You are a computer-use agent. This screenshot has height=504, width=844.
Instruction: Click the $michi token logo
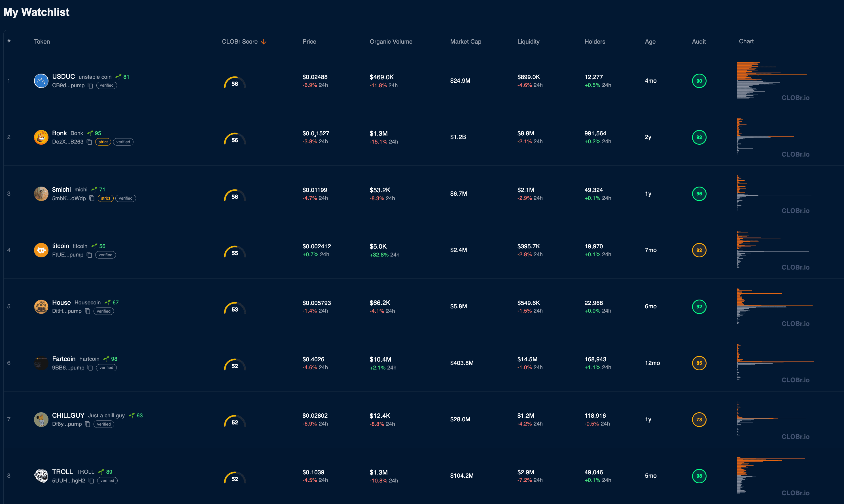pos(41,194)
